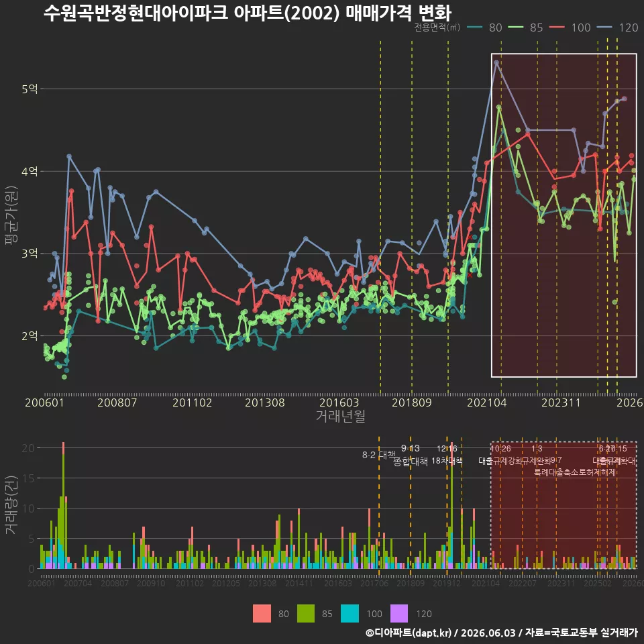Click the 10.26 policy date annotation
The image size is (644, 644).
coord(500,449)
